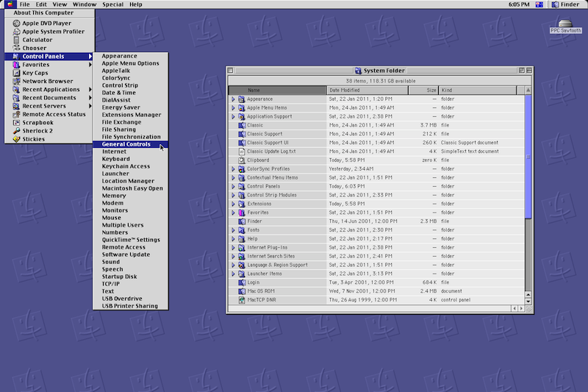Expand the Apple Menu Items folder

(233, 107)
